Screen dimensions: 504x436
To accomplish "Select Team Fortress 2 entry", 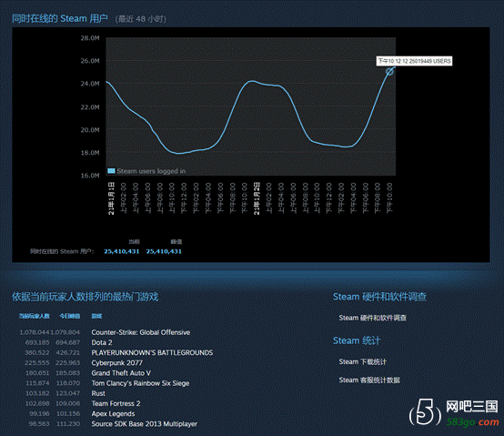I will tap(116, 403).
